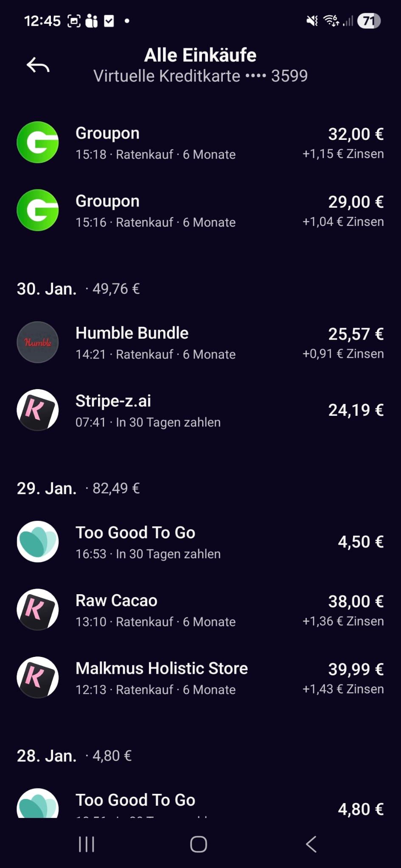Tap the Klarna icon beside Stripe-z.ai
Screen dimensions: 401x868
[x=38, y=410]
